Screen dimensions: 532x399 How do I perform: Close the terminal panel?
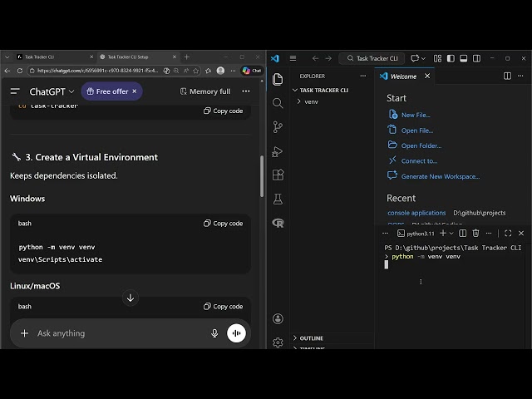pyautogui.click(x=521, y=233)
